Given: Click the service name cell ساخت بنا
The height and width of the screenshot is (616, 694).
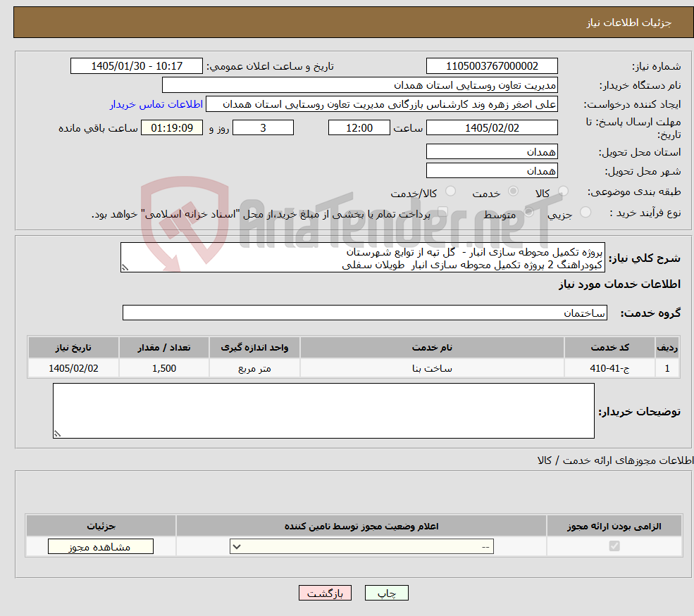Looking at the screenshot, I should 432,368.
